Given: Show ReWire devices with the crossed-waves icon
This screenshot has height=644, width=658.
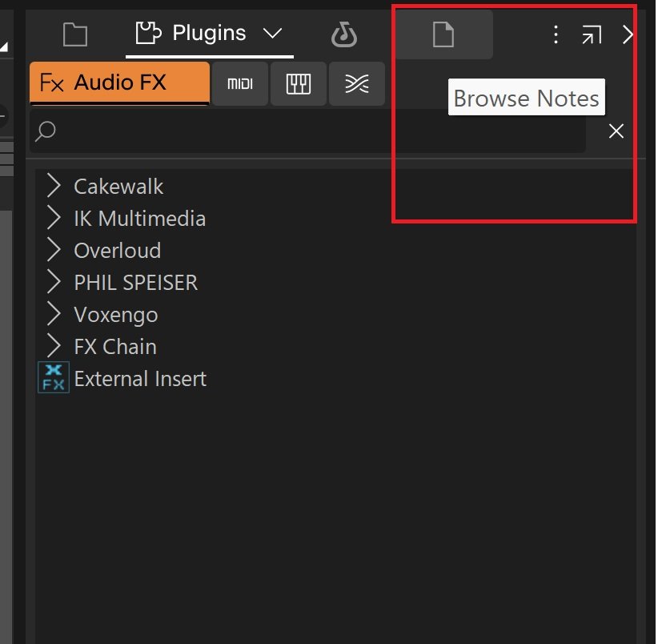Looking at the screenshot, I should point(357,83).
